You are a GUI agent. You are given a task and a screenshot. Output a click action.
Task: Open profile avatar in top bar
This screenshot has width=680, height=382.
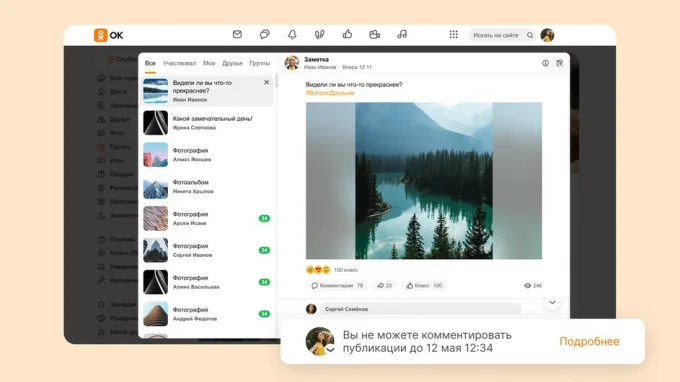coord(547,35)
